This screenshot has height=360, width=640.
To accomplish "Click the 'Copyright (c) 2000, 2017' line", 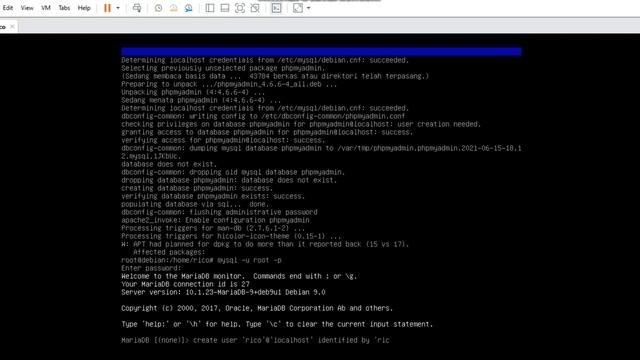I will (257, 308).
